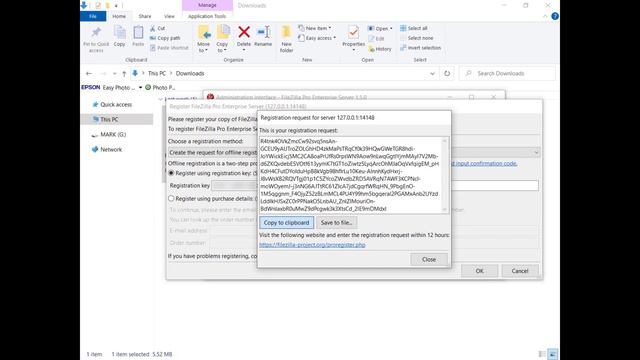640x360 pixels.
Task: Open input confirmation code link
Action: (484, 163)
